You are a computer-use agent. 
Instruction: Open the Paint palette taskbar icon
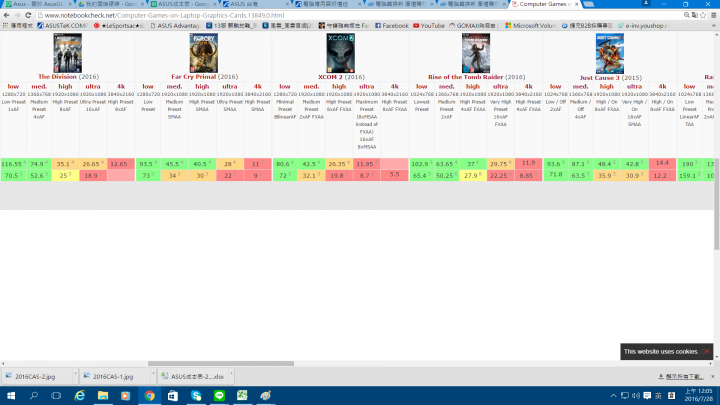click(x=265, y=395)
